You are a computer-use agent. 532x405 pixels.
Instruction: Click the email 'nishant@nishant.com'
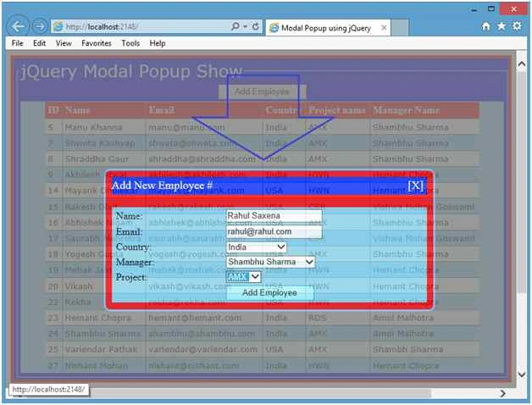tap(193, 366)
